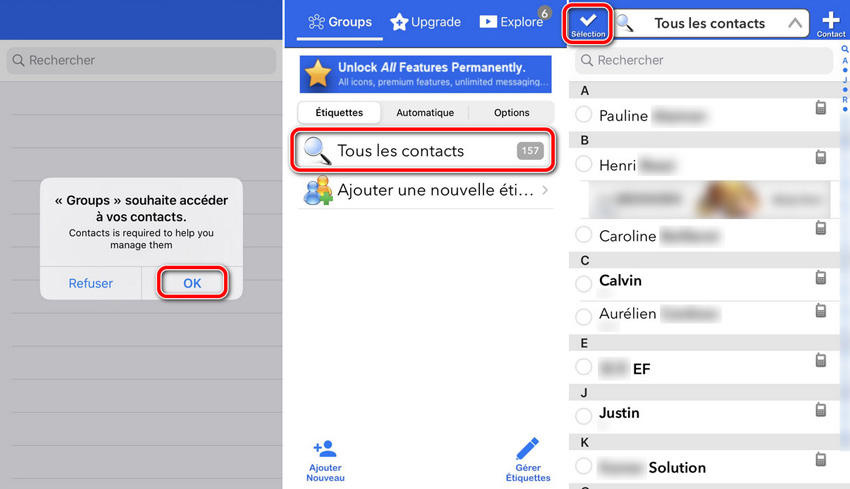Tap Refuser in the contacts access dialog
The width and height of the screenshot is (850, 489).
pos(91,283)
